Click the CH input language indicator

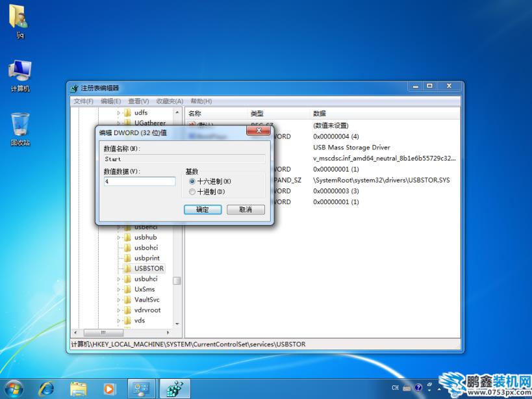pos(396,387)
